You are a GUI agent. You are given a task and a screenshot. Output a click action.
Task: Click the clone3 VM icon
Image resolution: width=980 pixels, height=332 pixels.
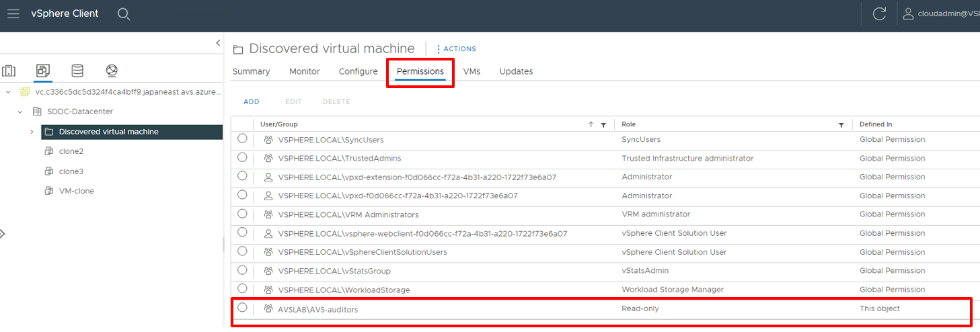point(49,171)
